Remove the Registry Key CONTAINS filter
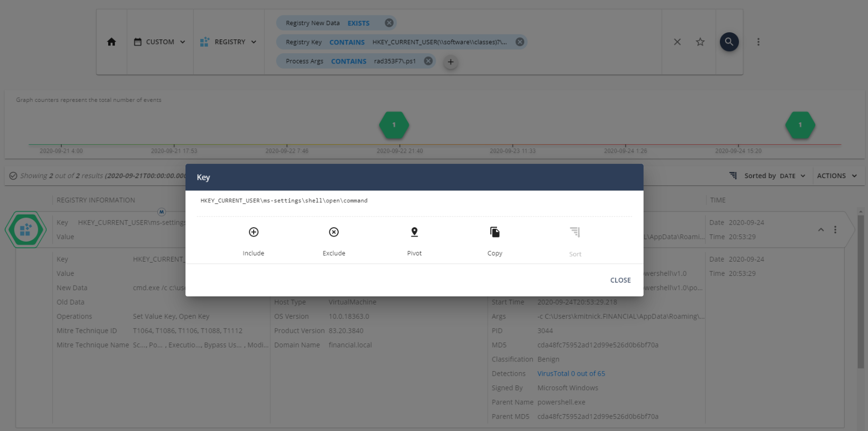The height and width of the screenshot is (431, 868). tap(520, 42)
